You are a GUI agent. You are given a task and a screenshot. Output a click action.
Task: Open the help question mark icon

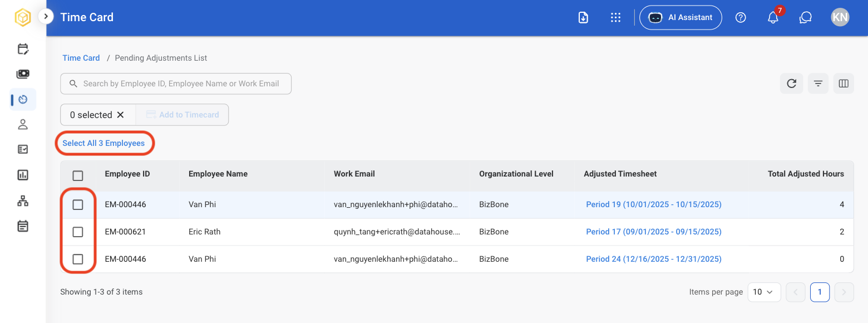(741, 17)
